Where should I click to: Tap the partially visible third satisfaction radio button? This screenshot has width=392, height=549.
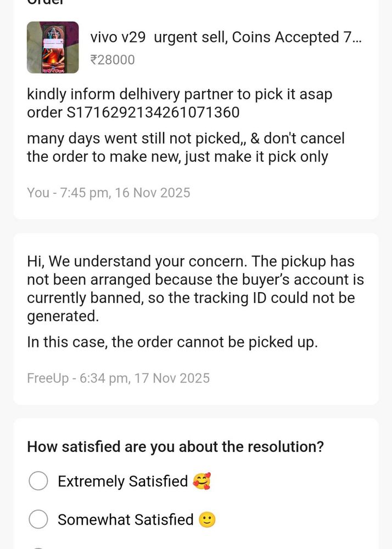coord(38,547)
